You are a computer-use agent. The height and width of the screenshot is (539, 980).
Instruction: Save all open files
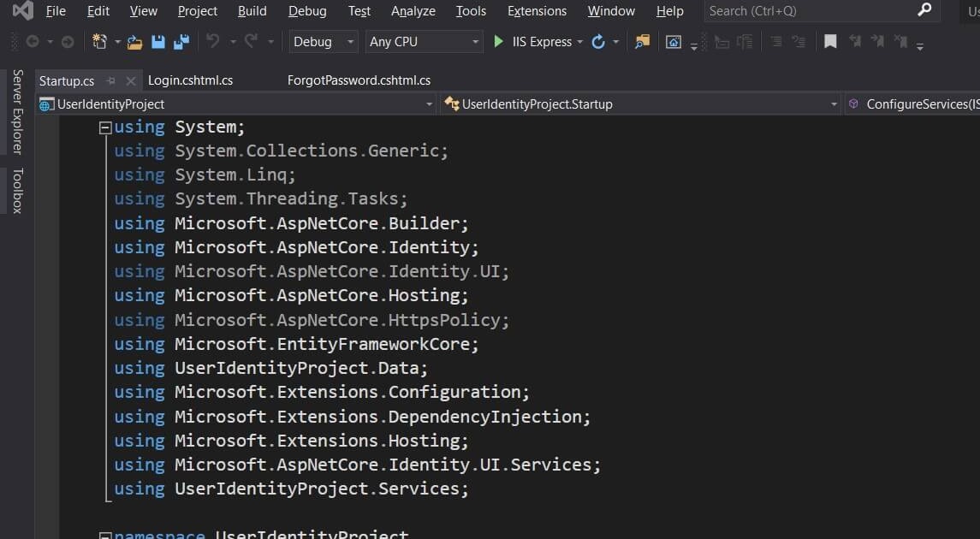[181, 41]
